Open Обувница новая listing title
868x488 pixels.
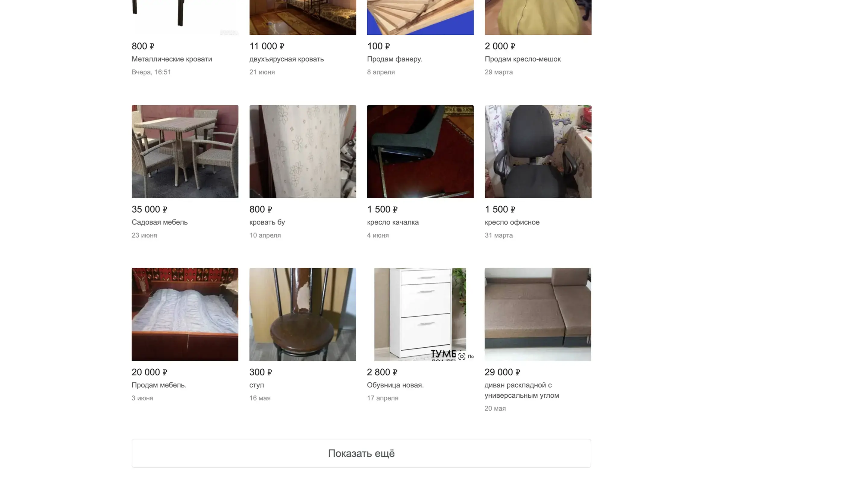(x=395, y=385)
